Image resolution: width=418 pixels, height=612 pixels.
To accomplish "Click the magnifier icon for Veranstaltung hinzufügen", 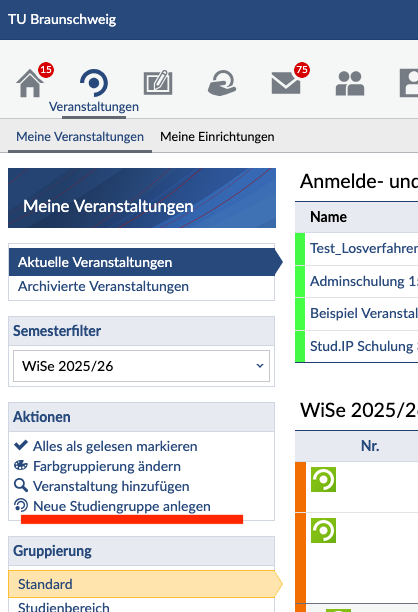I will 21,485.
